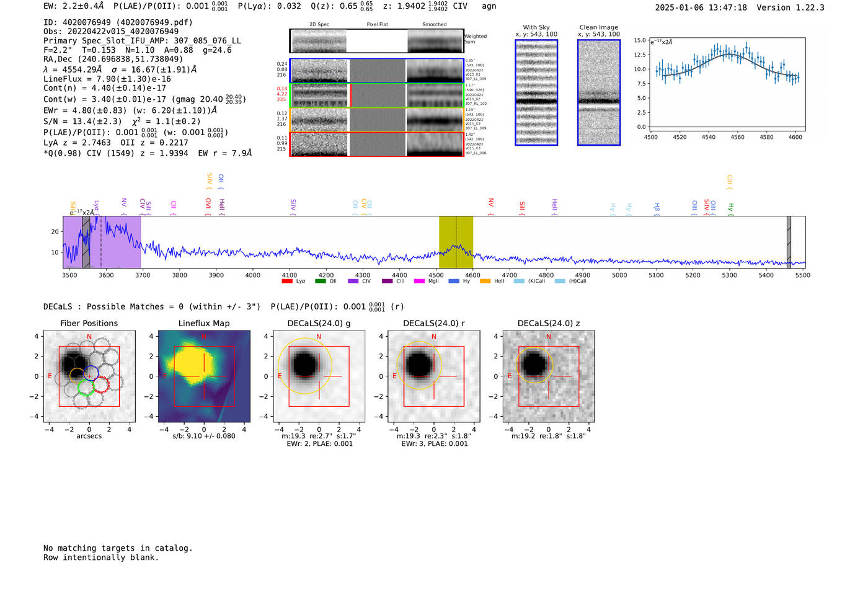Click the EWr: 3, PLAE: 0.001 caption
The width and height of the screenshot is (868, 591).
(x=435, y=444)
